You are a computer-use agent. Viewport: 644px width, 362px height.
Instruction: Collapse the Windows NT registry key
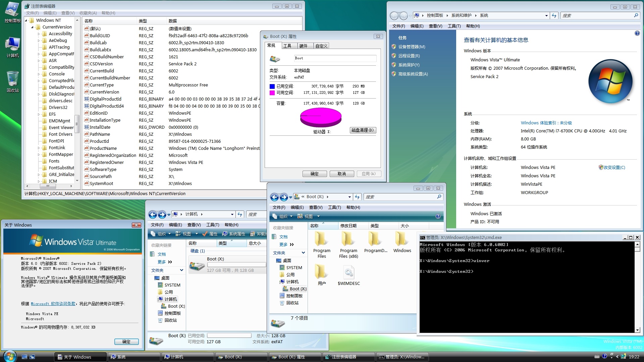click(26, 20)
